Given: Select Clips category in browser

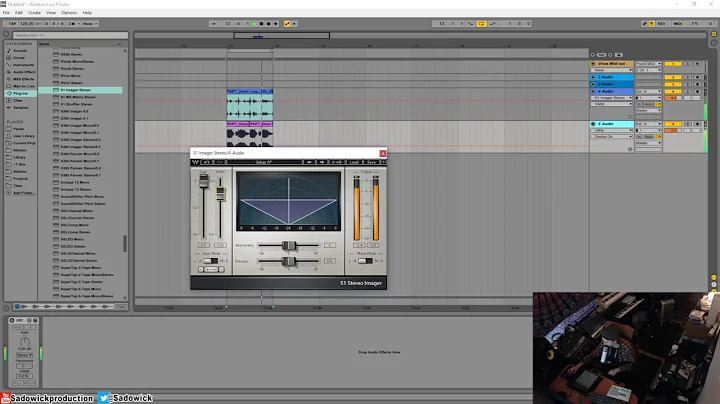Looking at the screenshot, I should tap(18, 101).
